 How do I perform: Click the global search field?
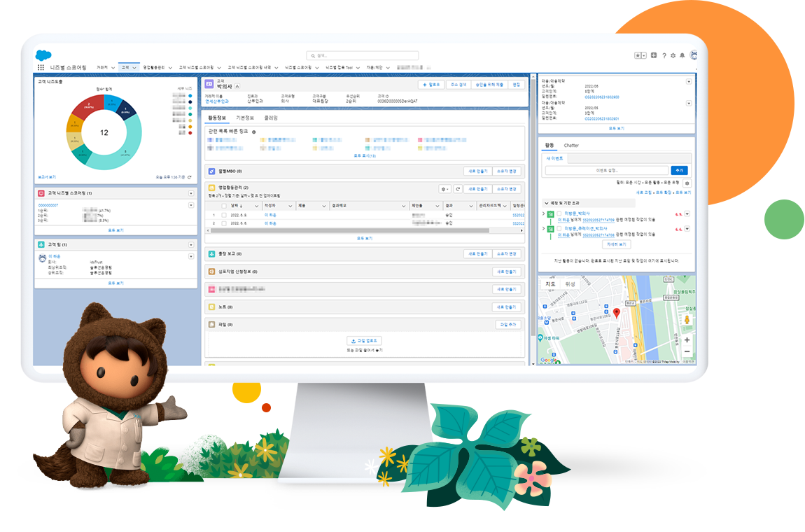[362, 55]
